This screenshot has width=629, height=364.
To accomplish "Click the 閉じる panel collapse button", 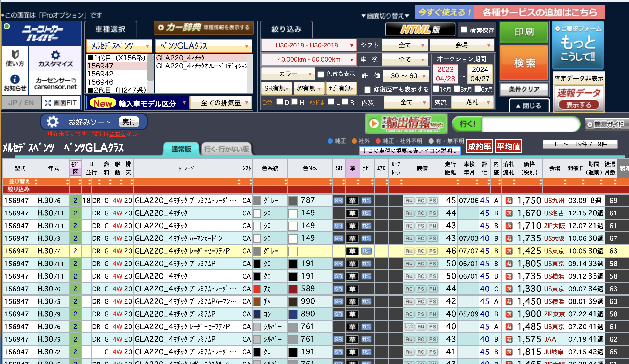I will [x=529, y=106].
